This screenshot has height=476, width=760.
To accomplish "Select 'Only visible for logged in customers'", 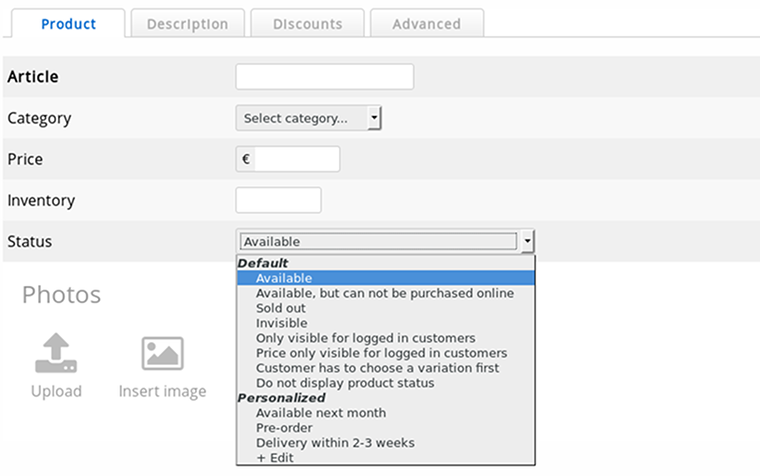I will 365,338.
